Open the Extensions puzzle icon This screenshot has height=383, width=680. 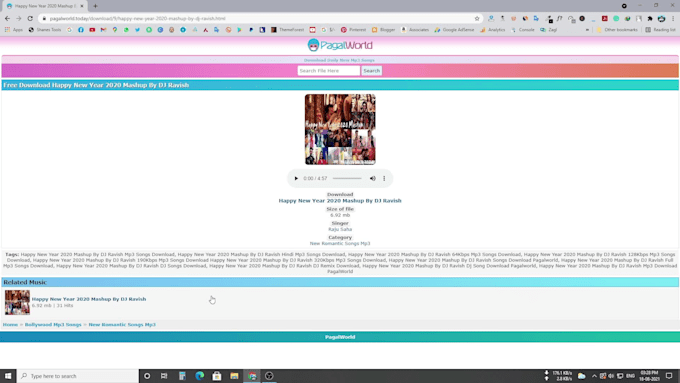click(650, 19)
